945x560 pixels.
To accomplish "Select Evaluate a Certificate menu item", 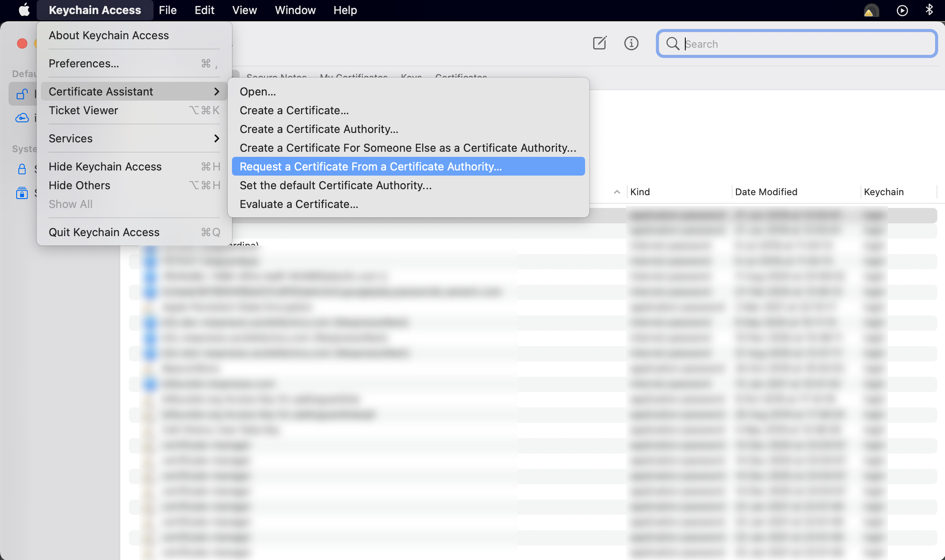I will [299, 204].
